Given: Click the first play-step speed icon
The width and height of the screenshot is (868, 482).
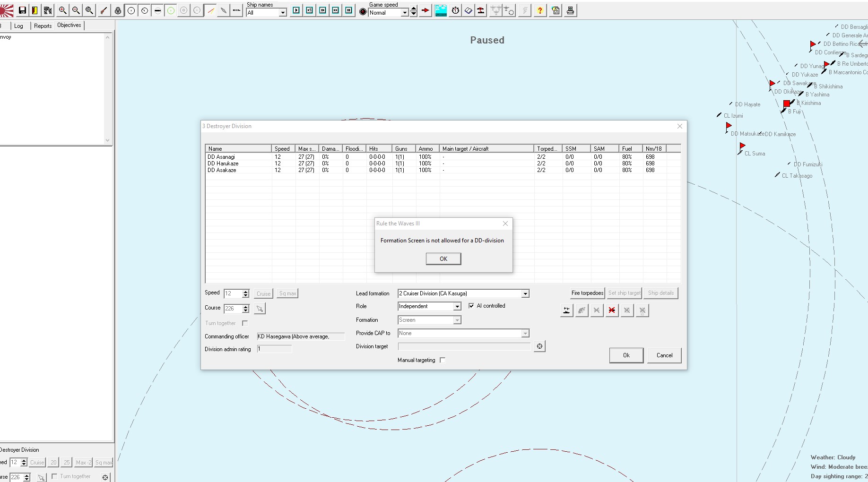Looking at the screenshot, I should (296, 10).
